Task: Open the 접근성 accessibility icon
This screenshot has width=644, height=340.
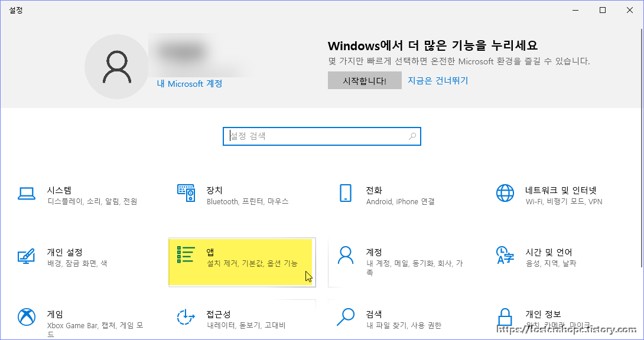Action: coord(186,316)
